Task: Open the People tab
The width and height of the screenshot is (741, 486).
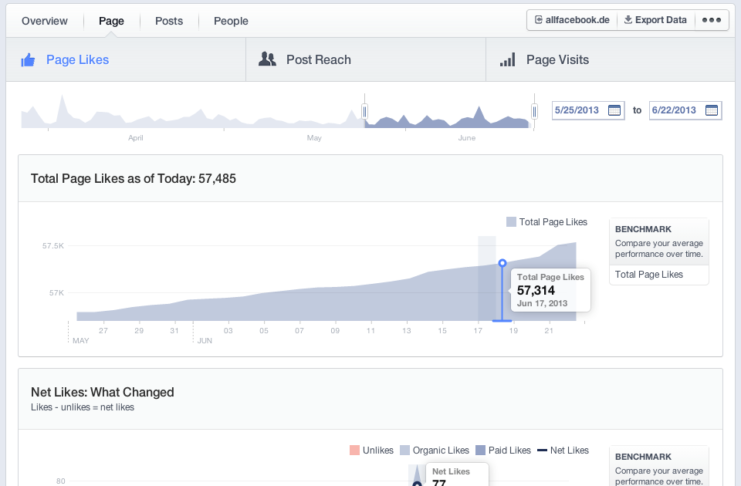Action: [231, 21]
